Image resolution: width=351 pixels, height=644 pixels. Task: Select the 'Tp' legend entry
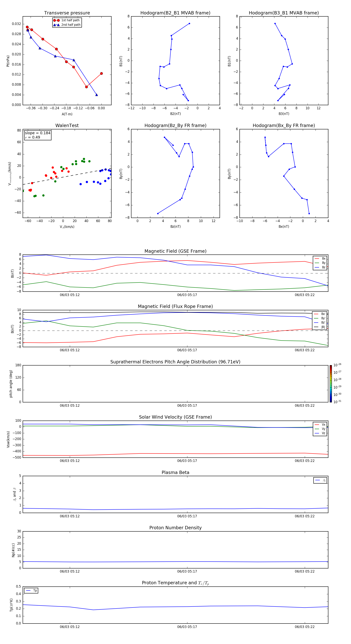point(31,591)
